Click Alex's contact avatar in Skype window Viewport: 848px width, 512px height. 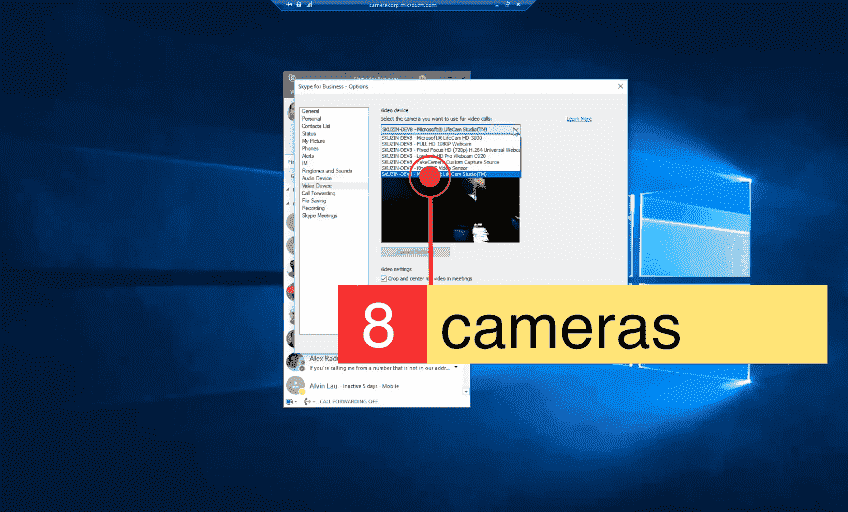(295, 362)
